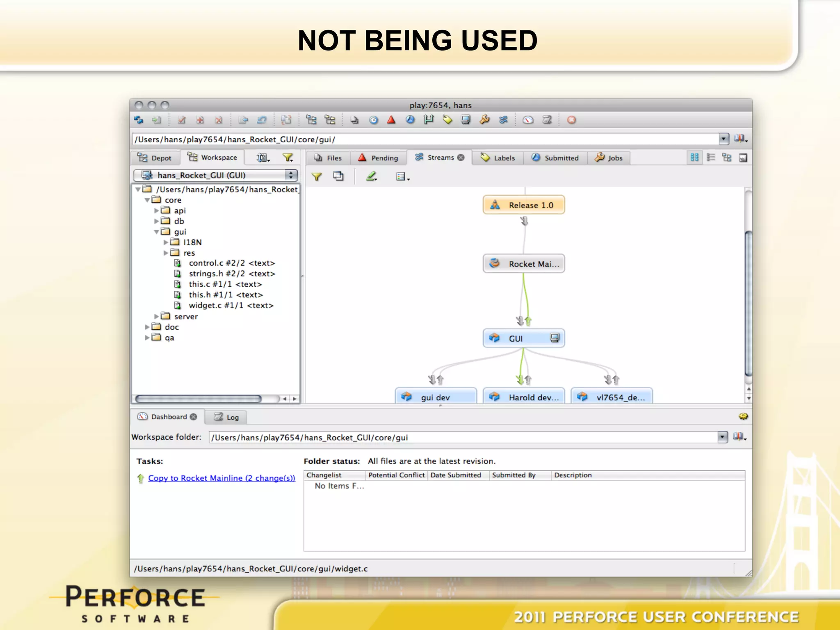Expand the server folder in tree
The width and height of the screenshot is (840, 630).
[x=156, y=316]
